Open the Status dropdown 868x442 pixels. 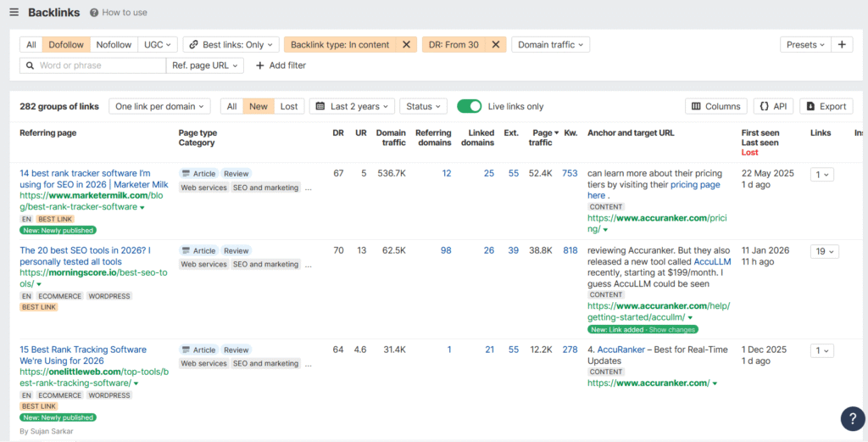pyautogui.click(x=423, y=106)
